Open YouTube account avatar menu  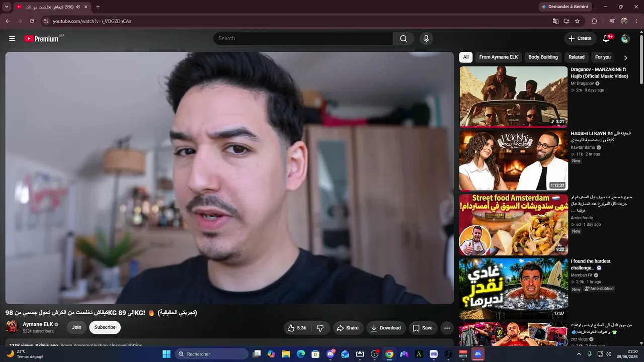[x=625, y=39]
